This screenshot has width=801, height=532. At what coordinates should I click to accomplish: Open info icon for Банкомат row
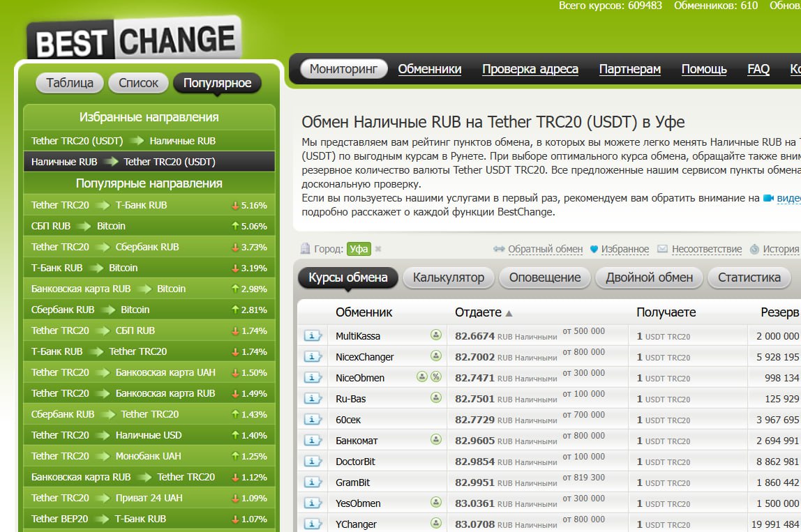[x=313, y=440]
